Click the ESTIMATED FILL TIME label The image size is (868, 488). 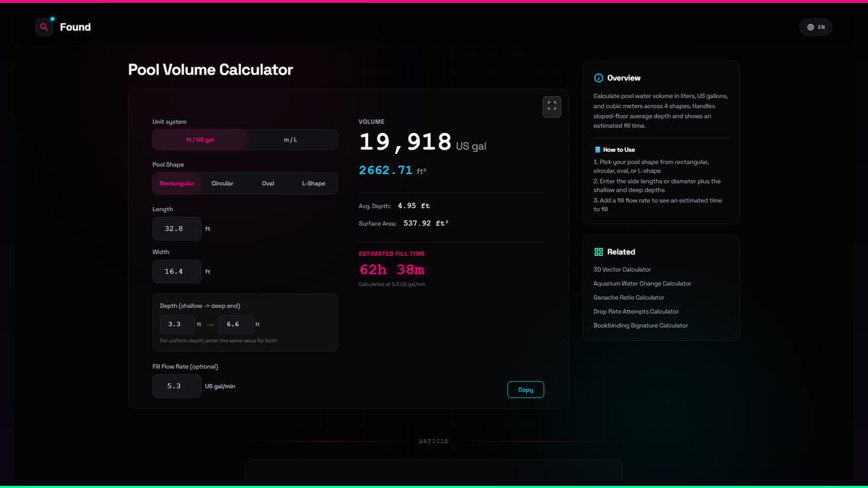[x=392, y=254]
